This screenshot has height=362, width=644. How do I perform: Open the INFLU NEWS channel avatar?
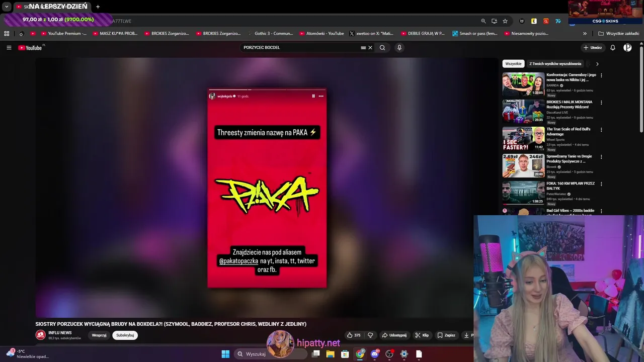coord(40,335)
